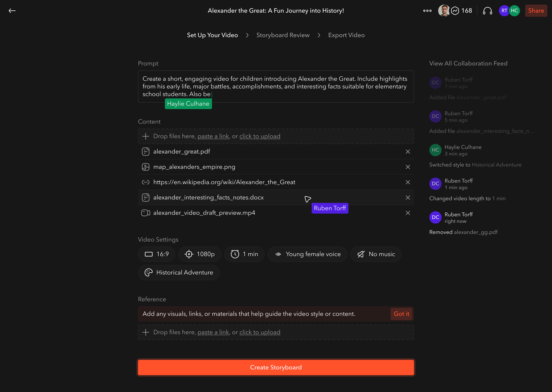Image resolution: width=552 pixels, height=392 pixels.
Task: Open the 16:9 aspect ratio selector
Action: 157,254
